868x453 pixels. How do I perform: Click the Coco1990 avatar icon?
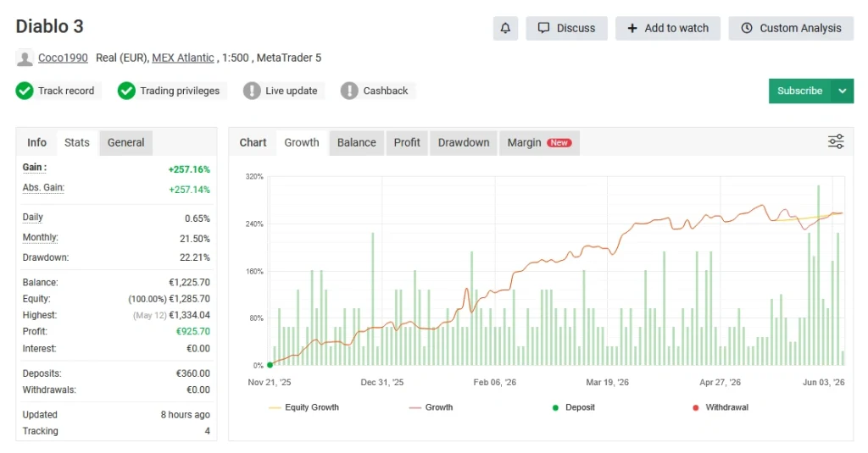coord(25,58)
